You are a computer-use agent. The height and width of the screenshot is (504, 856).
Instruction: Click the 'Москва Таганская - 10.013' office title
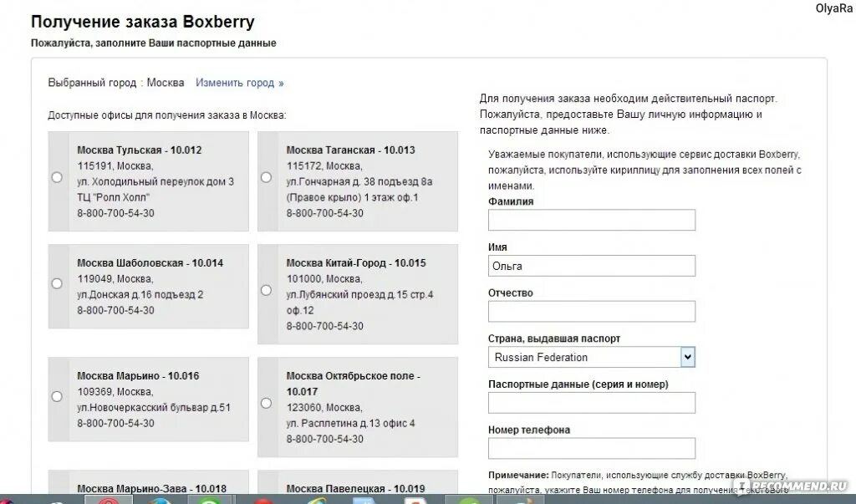pos(350,150)
